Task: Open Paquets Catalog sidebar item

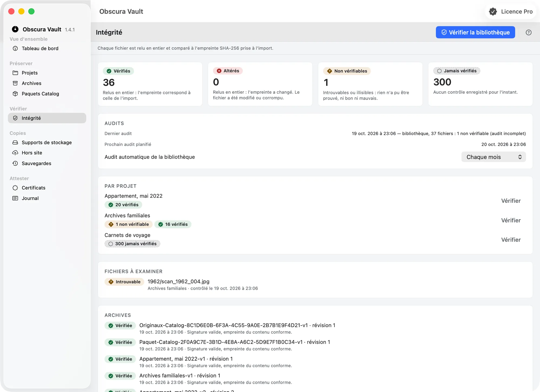Action: (47, 94)
